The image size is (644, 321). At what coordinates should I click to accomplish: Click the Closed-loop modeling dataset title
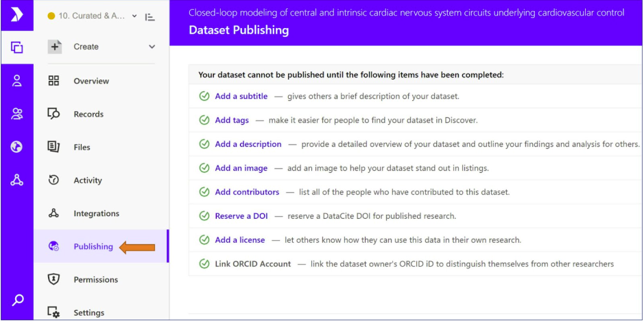407,13
